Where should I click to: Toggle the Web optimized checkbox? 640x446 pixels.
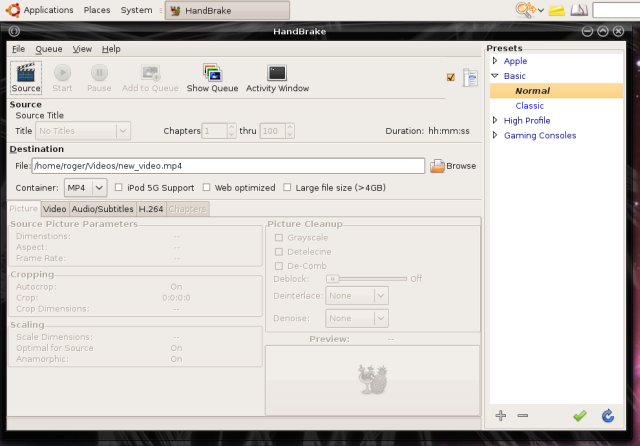207,187
